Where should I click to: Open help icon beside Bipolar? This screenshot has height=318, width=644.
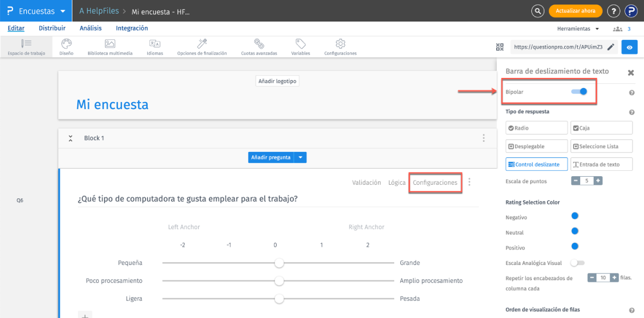click(632, 93)
